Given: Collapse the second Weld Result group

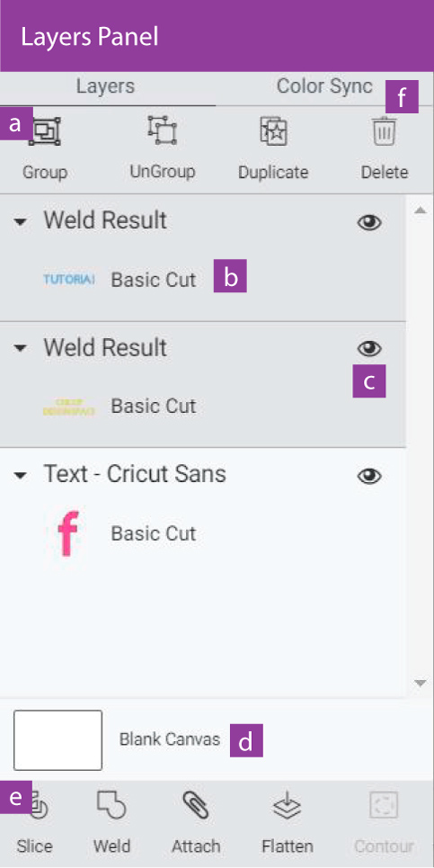Looking at the screenshot, I should [21, 348].
